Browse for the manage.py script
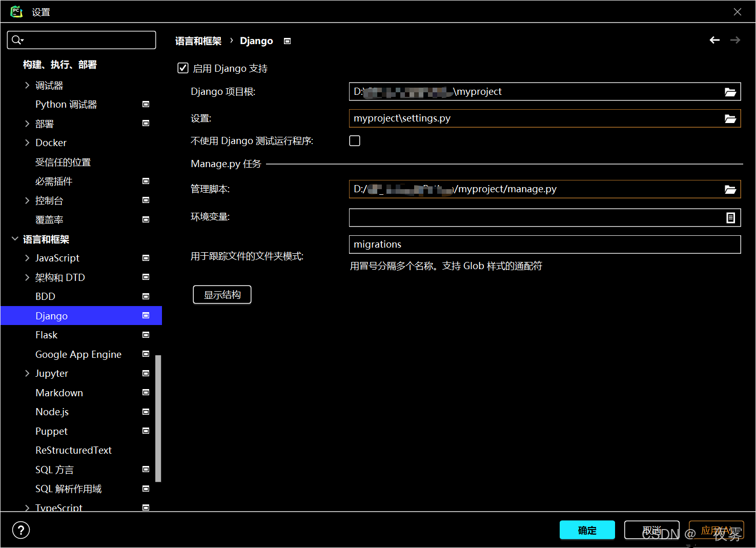Viewport: 756px width, 548px height. click(x=730, y=189)
